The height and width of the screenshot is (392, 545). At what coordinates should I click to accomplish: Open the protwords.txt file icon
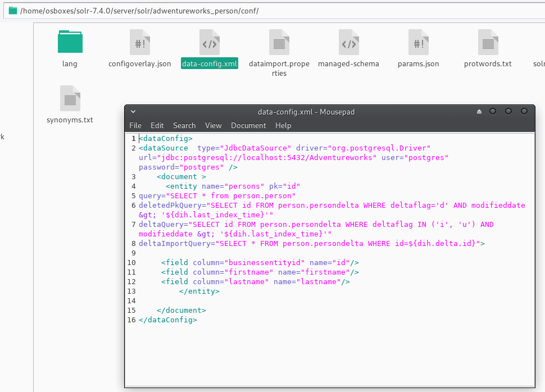[488, 42]
